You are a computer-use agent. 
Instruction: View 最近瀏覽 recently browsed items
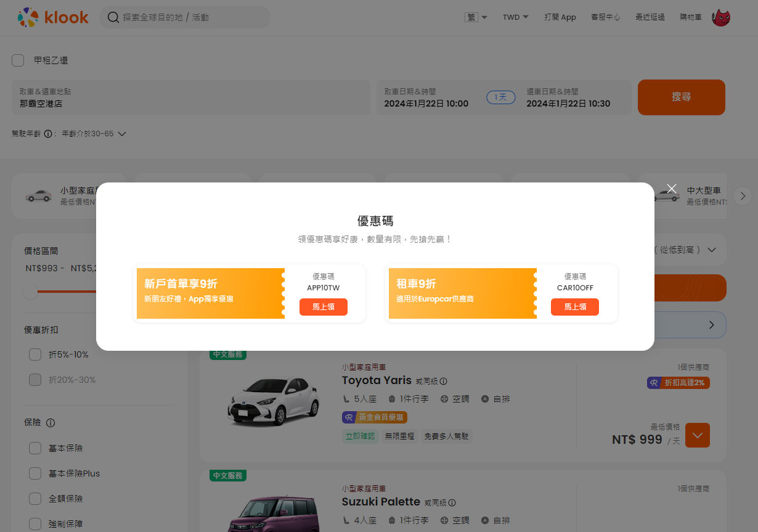[x=650, y=17]
